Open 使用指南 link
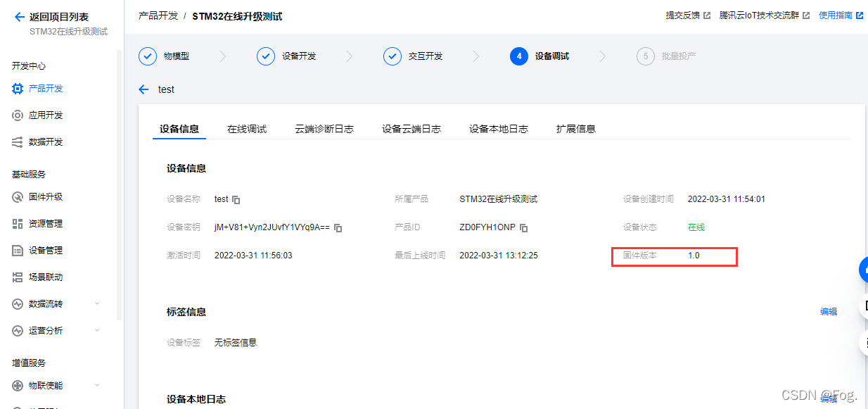 (x=841, y=15)
